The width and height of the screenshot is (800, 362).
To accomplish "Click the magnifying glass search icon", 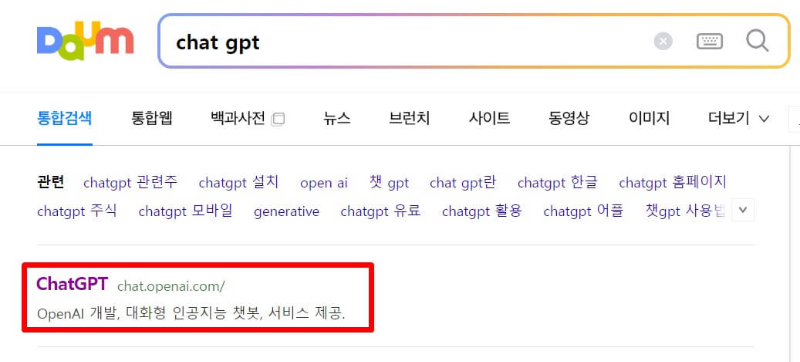I will pos(757,40).
